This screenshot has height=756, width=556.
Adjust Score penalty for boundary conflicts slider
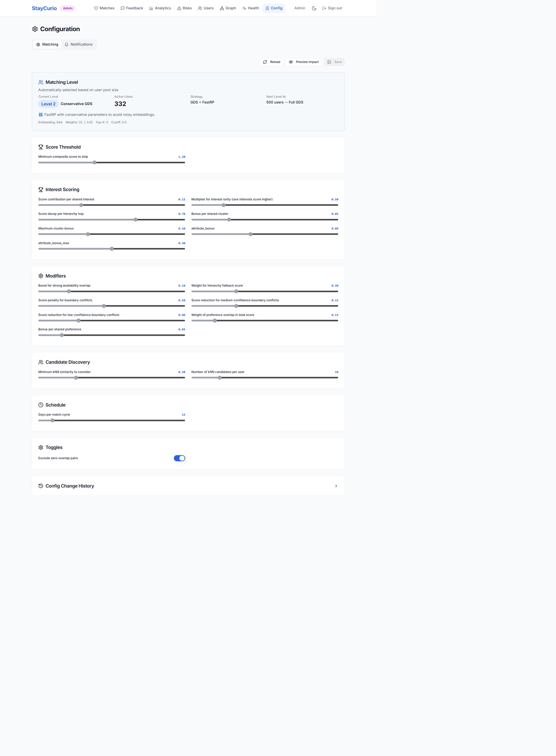click(x=112, y=306)
